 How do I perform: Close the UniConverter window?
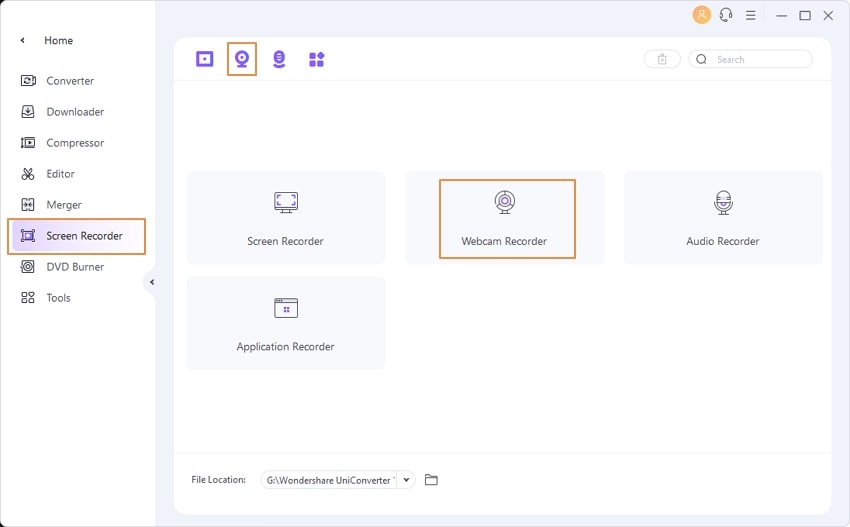pyautogui.click(x=828, y=16)
